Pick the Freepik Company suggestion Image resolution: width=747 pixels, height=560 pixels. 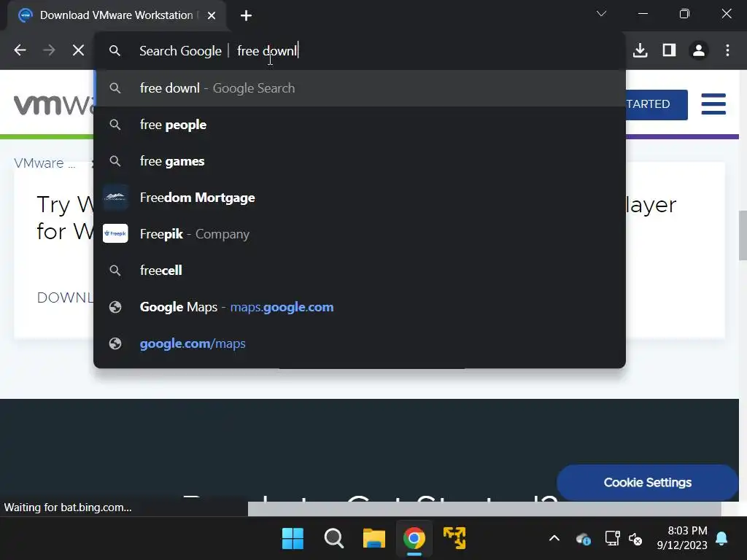(360, 234)
